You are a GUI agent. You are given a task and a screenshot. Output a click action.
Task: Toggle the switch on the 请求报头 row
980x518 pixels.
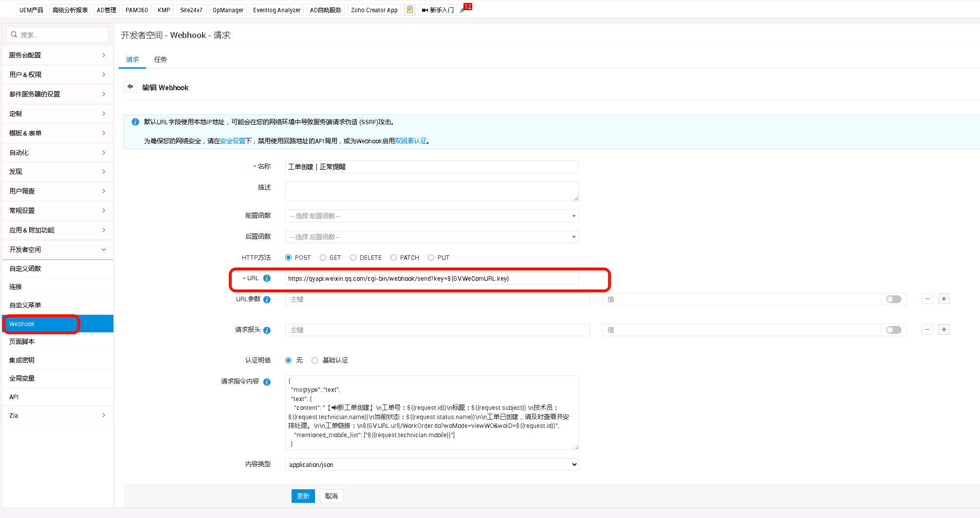[893, 330]
